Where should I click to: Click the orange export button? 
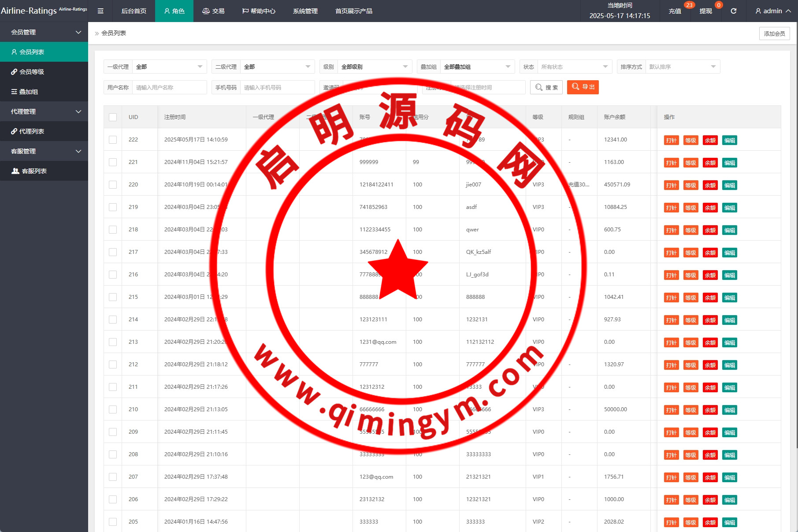pyautogui.click(x=583, y=87)
